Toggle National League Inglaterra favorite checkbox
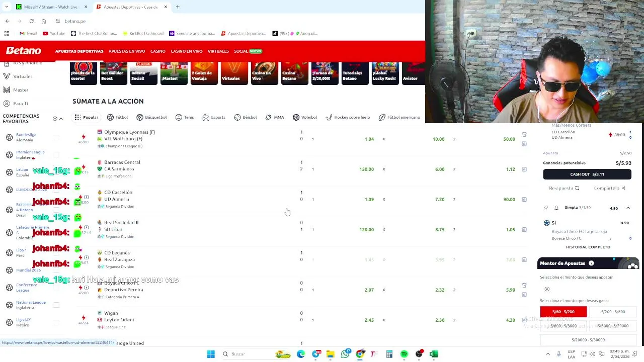The width and height of the screenshot is (644, 362). pyautogui.click(x=56, y=305)
